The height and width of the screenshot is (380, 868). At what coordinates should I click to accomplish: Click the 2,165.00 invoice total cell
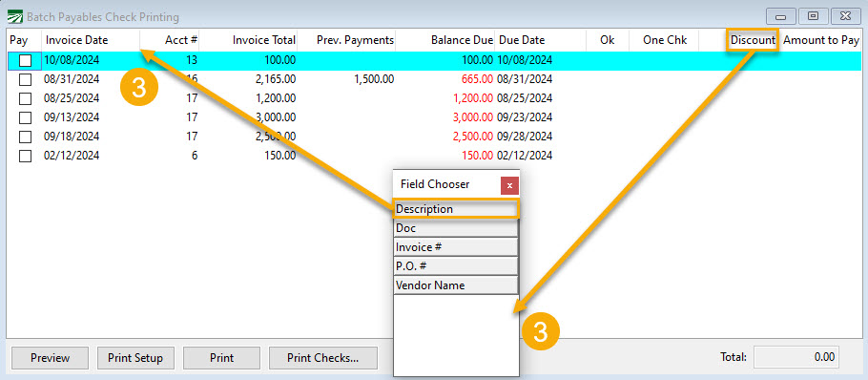pos(276,79)
